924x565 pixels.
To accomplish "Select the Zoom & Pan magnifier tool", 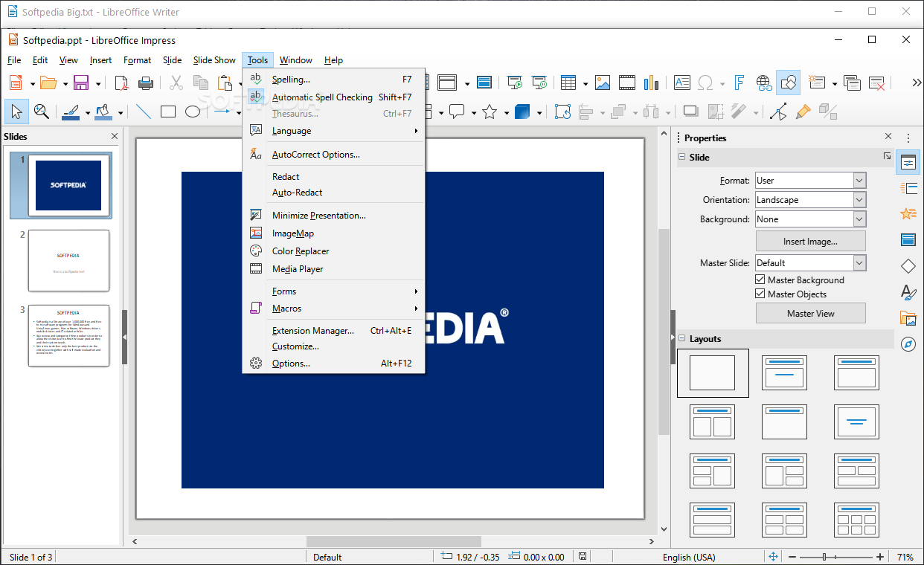I will [42, 112].
